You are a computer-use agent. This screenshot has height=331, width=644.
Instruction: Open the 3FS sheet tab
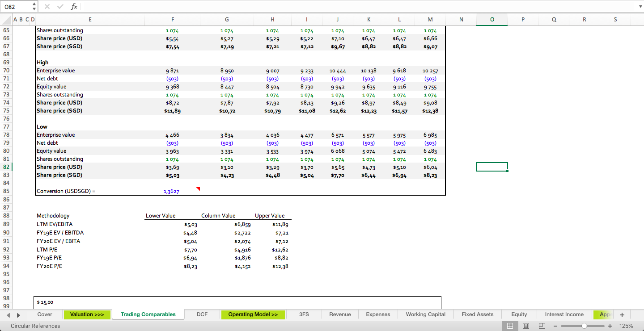pos(304,314)
